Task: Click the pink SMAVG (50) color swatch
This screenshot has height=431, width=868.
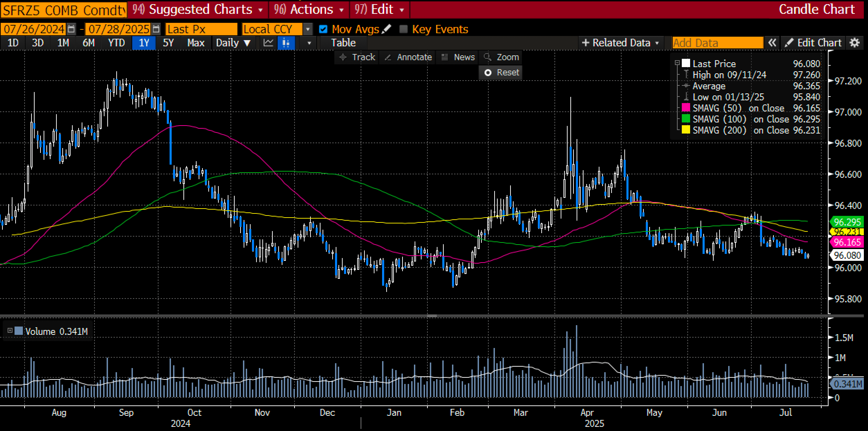Action: pos(686,108)
